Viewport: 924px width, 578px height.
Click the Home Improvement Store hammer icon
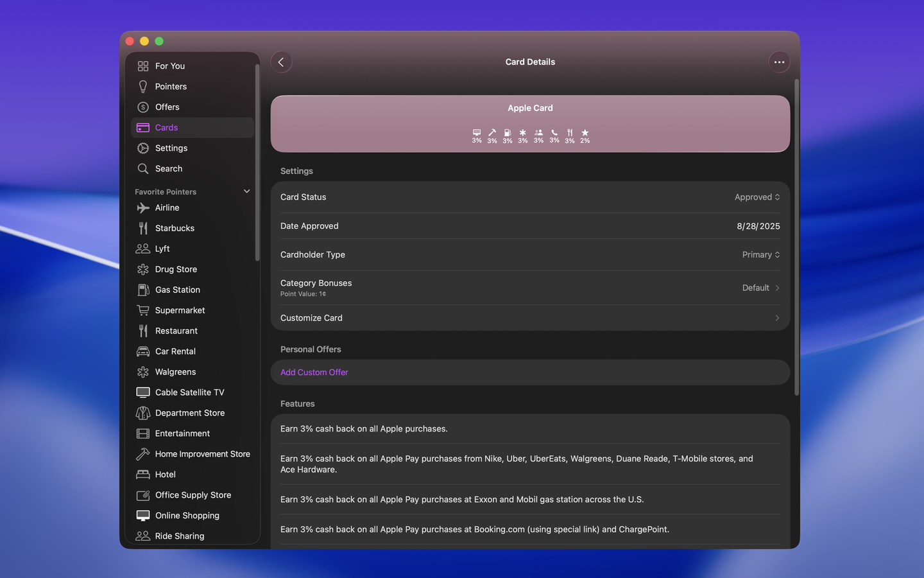point(143,454)
